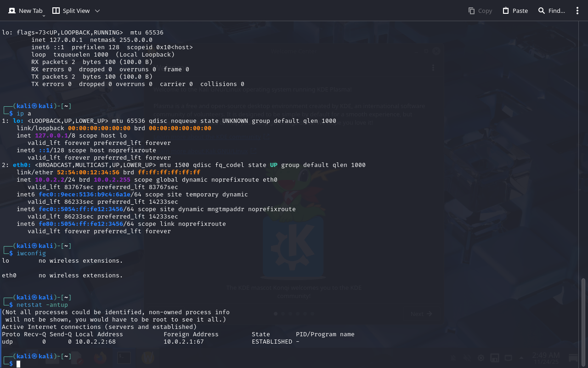Open the three-dot Konsole menu
Viewport: 588px width, 368px height.
pos(577,11)
